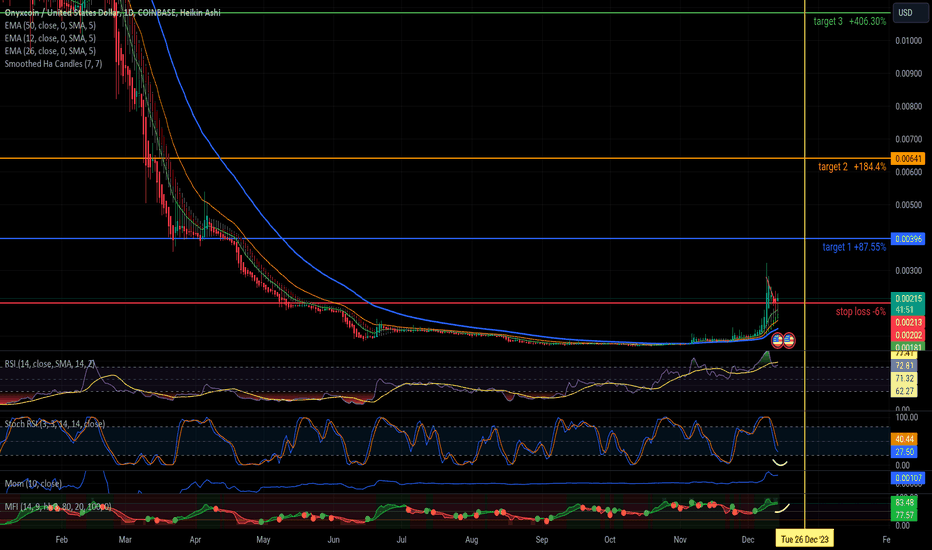Viewport: 932px width, 550px height.
Task: Click the 0.00500 price axis tick
Action: [908, 205]
